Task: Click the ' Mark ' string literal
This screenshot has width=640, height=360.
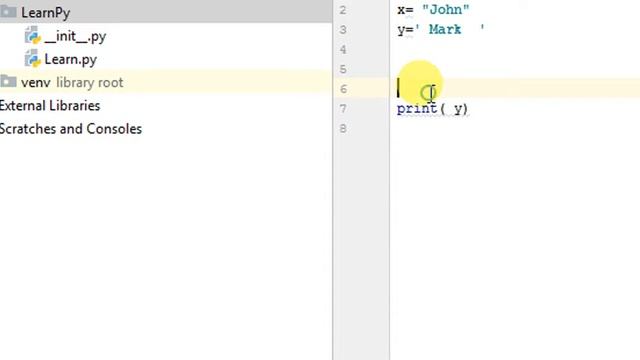Action: [449, 29]
